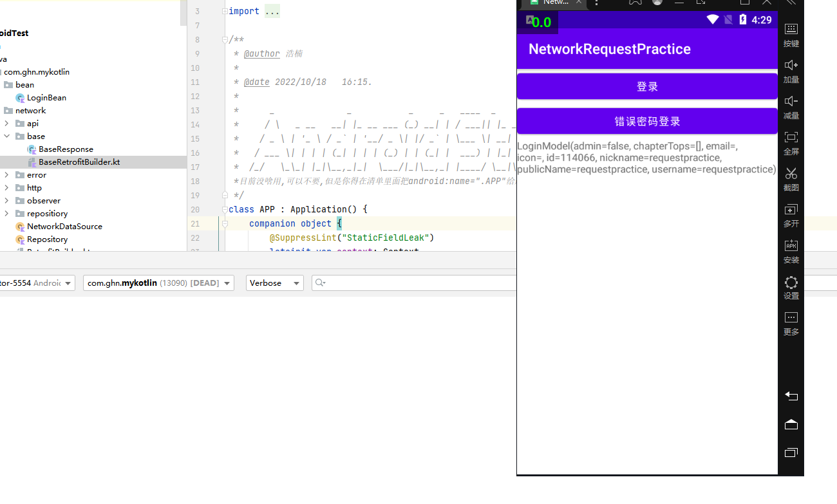The width and height of the screenshot is (837, 504).
Task: Select NetworkDataSource in project tree
Action: (x=64, y=227)
